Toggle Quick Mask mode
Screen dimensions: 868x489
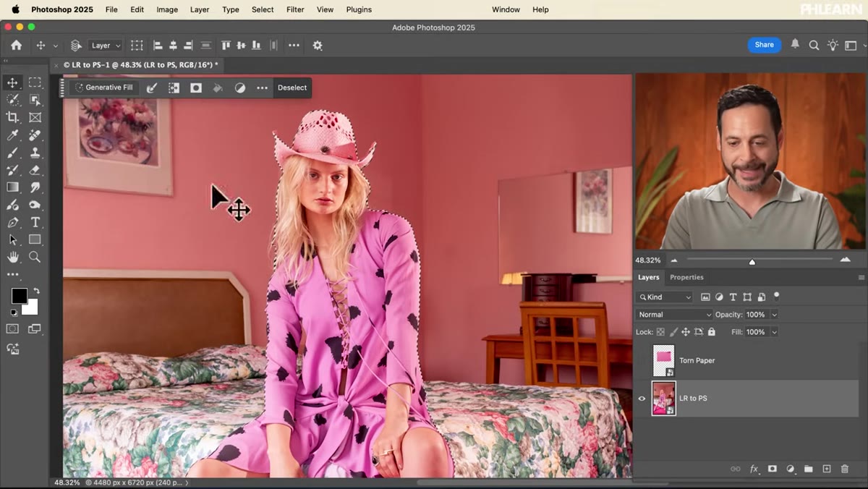click(x=12, y=329)
